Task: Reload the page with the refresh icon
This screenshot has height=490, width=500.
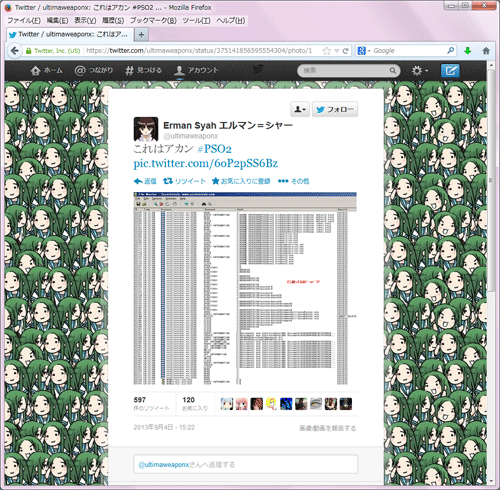Action: click(346, 51)
